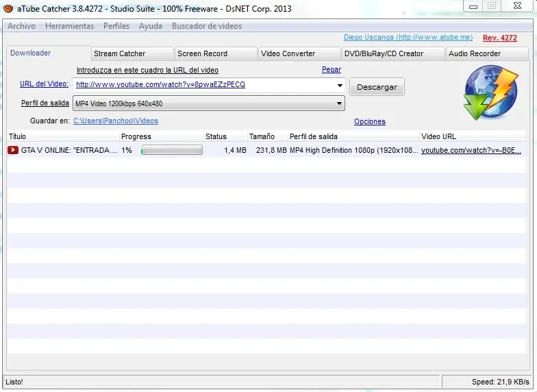Image resolution: width=537 pixels, height=392 pixels.
Task: Click the Rev. 4272 link
Action: (x=500, y=38)
